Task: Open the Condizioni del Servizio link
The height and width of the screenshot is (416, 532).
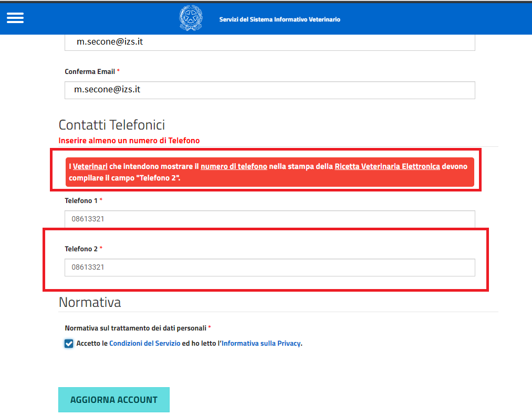Action: pos(144,344)
